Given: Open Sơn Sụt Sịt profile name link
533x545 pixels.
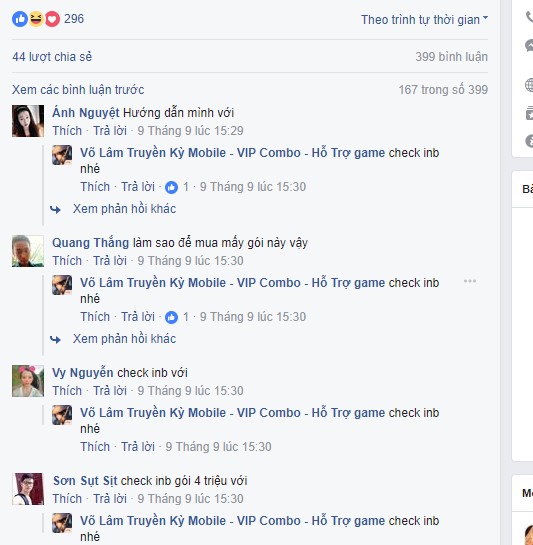Looking at the screenshot, I should pyautogui.click(x=85, y=481).
